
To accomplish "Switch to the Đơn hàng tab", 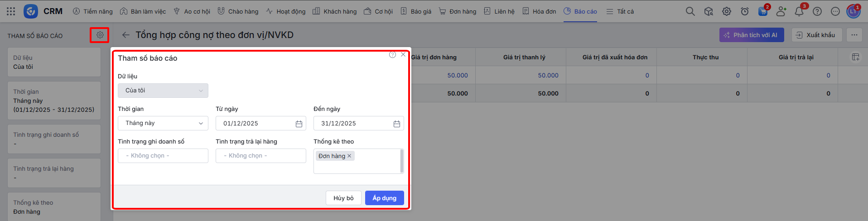I will point(458,11).
